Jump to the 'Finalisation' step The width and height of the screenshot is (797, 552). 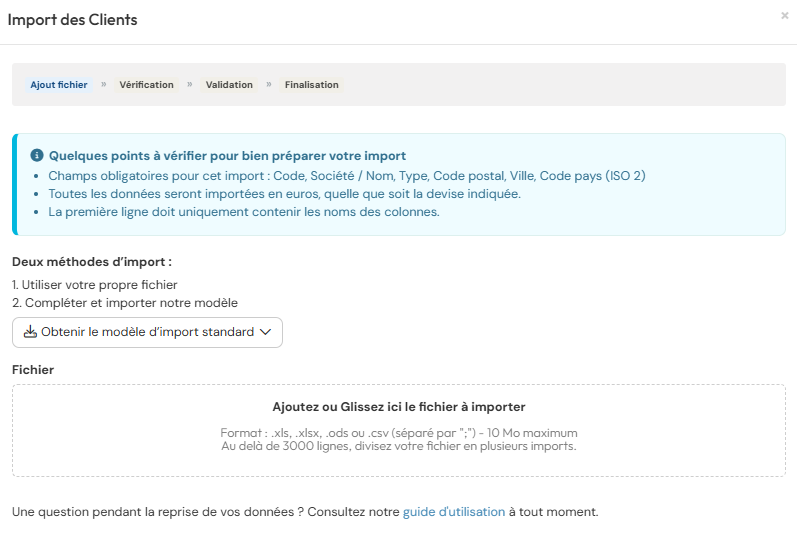click(x=311, y=85)
